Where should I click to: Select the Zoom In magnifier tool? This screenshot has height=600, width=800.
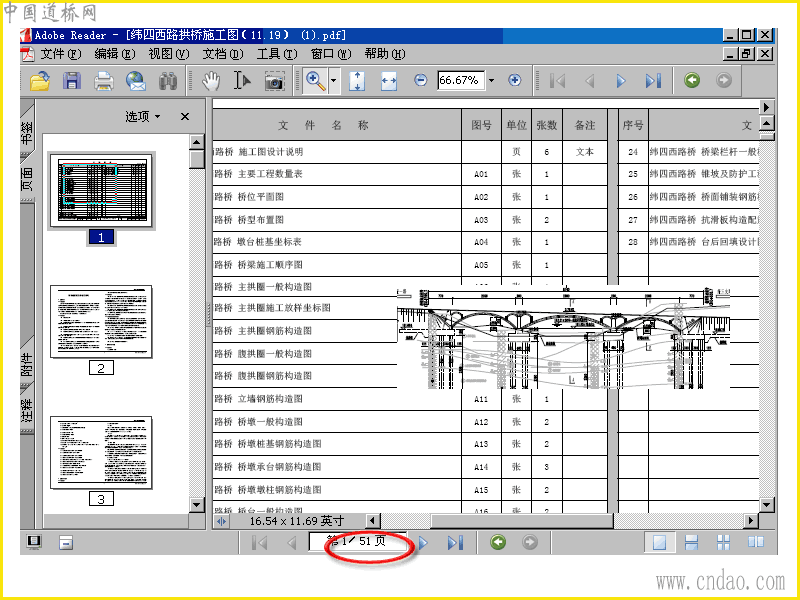[316, 81]
